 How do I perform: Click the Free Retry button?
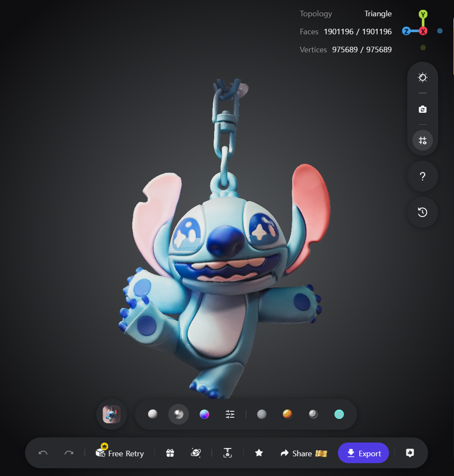point(120,452)
